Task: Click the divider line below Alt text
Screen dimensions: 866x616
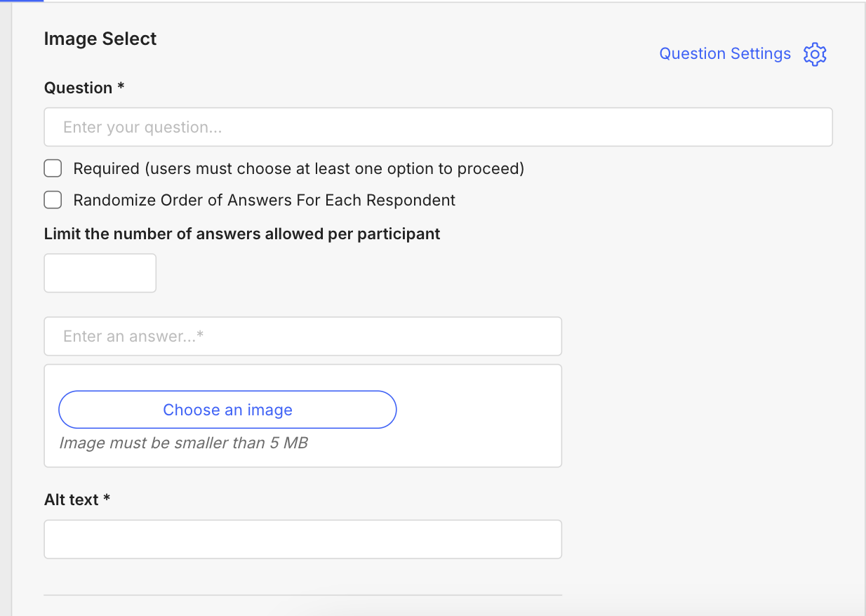Action: [302, 595]
